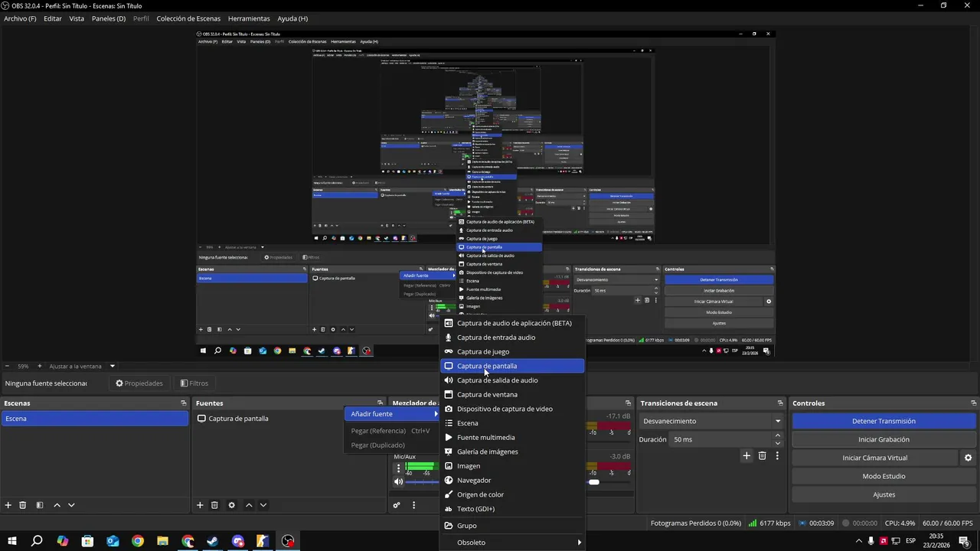Pop out the Fuentes dock
Image resolution: width=980 pixels, height=551 pixels.
[x=380, y=403]
